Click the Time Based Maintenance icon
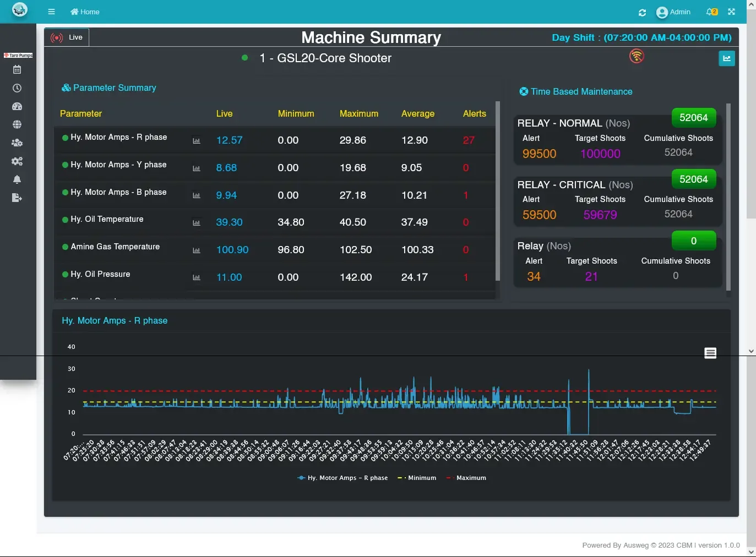The height and width of the screenshot is (557, 756). point(524,91)
